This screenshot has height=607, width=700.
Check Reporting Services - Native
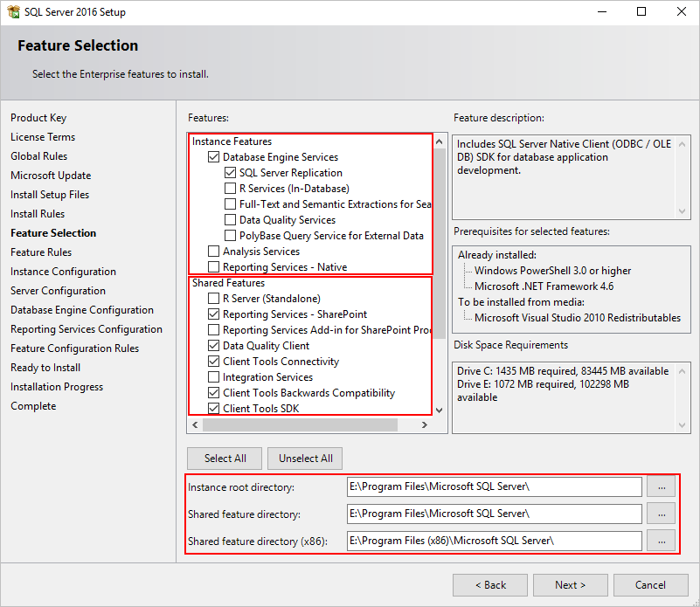(x=213, y=267)
